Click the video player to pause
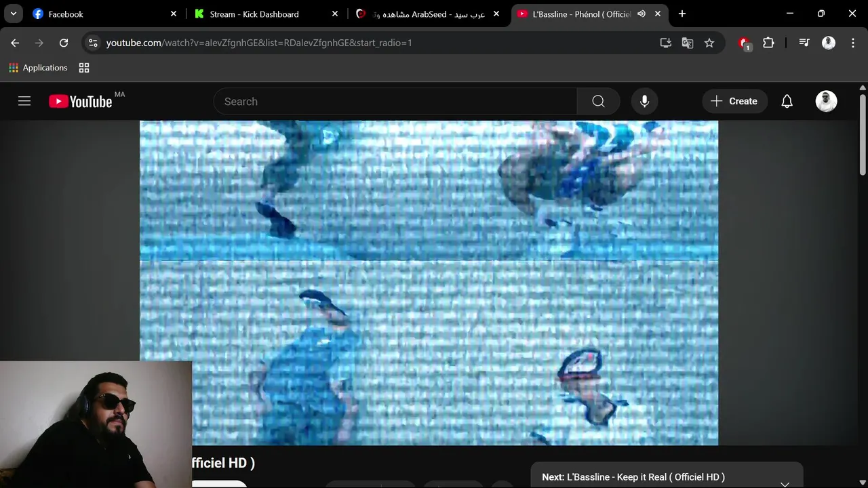868x488 pixels. pos(429,283)
